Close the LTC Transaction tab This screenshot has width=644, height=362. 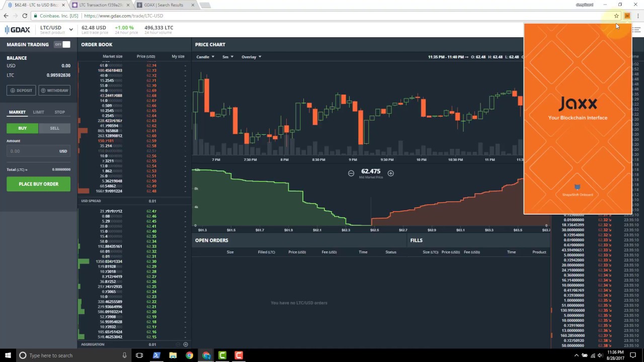tap(128, 5)
